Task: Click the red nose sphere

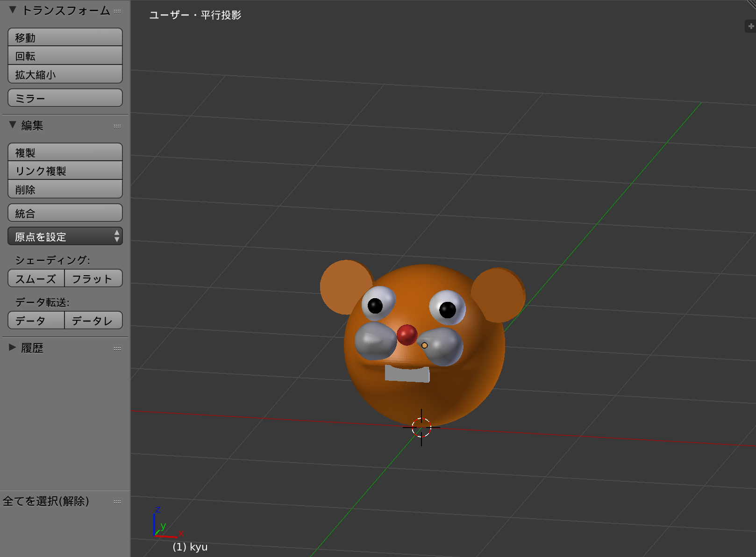Action: point(407,335)
